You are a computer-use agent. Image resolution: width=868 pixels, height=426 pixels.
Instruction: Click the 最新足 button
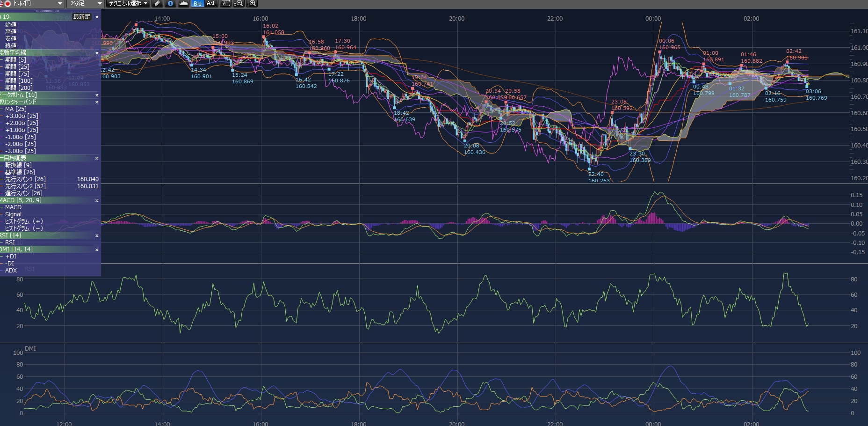click(82, 17)
